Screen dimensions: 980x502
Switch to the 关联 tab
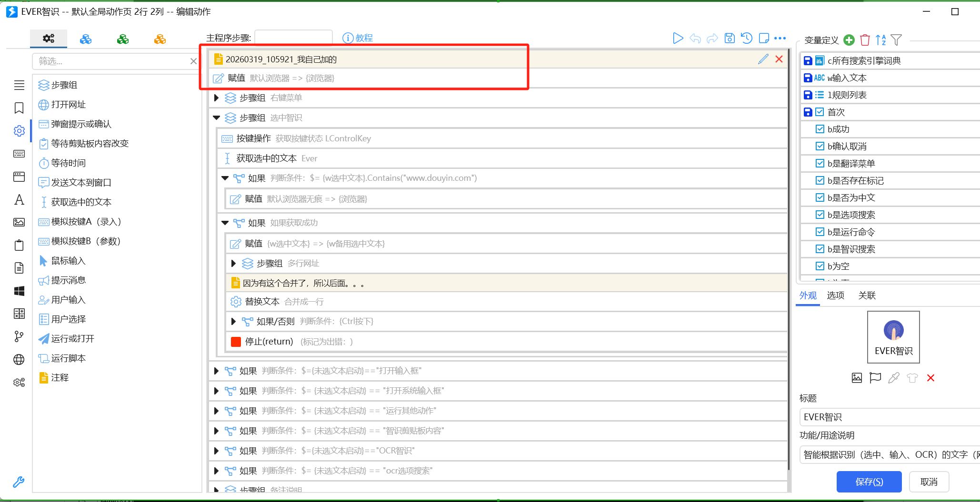tap(867, 295)
